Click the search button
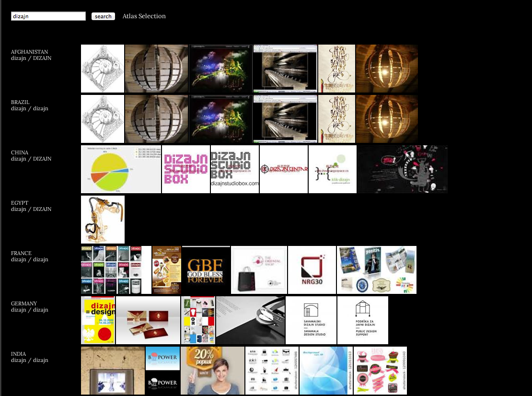Image resolution: width=532 pixels, height=396 pixels. pos(103,16)
